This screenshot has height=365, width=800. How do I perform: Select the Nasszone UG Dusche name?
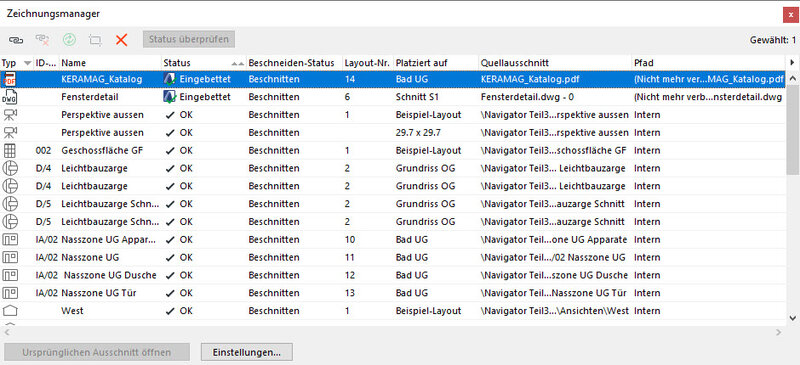click(x=110, y=275)
